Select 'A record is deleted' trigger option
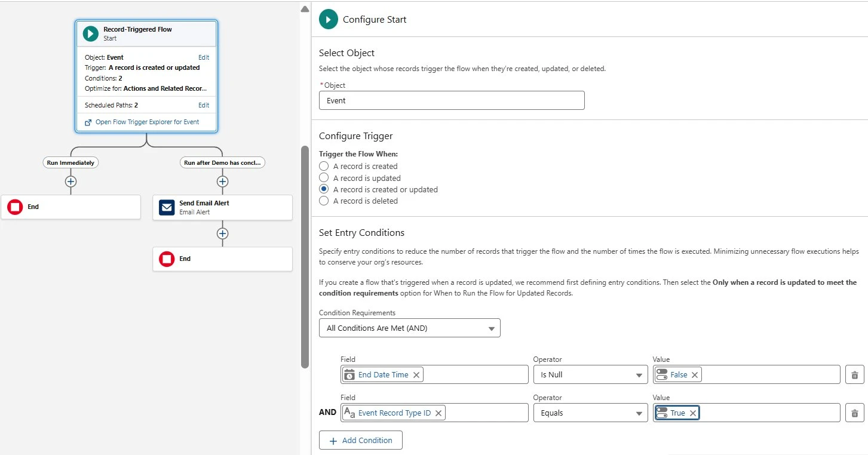Viewport: 868px width, 455px height. pyautogui.click(x=324, y=201)
